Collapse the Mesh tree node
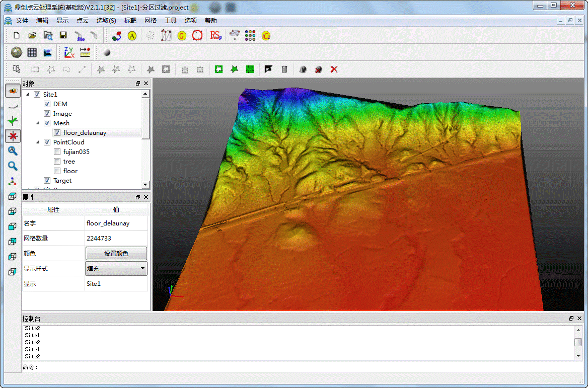588x388 pixels. pos(38,123)
